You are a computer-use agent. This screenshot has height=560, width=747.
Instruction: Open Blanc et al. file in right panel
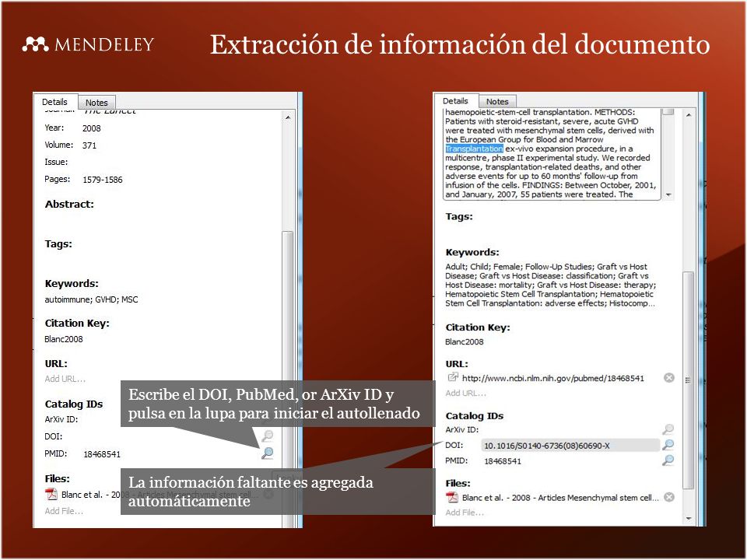[560, 498]
